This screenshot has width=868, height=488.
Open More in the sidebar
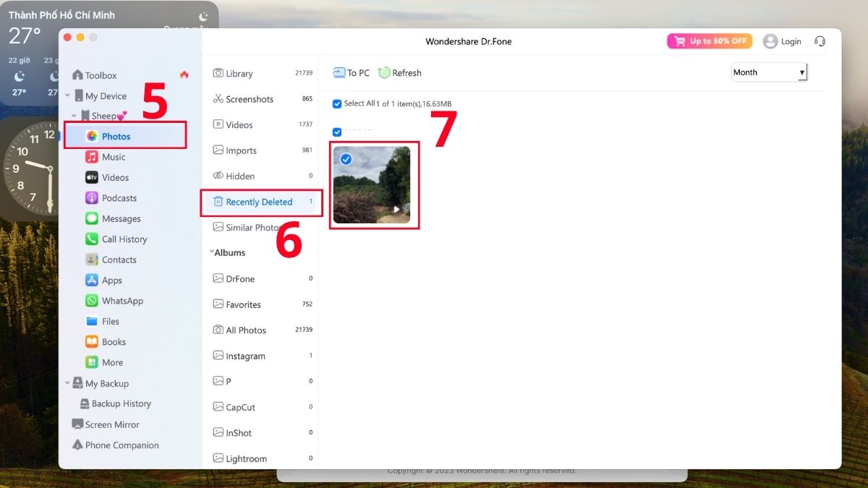point(104,362)
